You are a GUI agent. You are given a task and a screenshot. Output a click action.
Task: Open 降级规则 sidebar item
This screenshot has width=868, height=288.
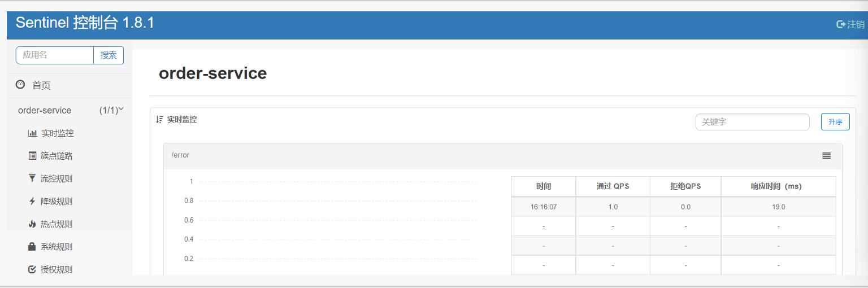click(57, 201)
